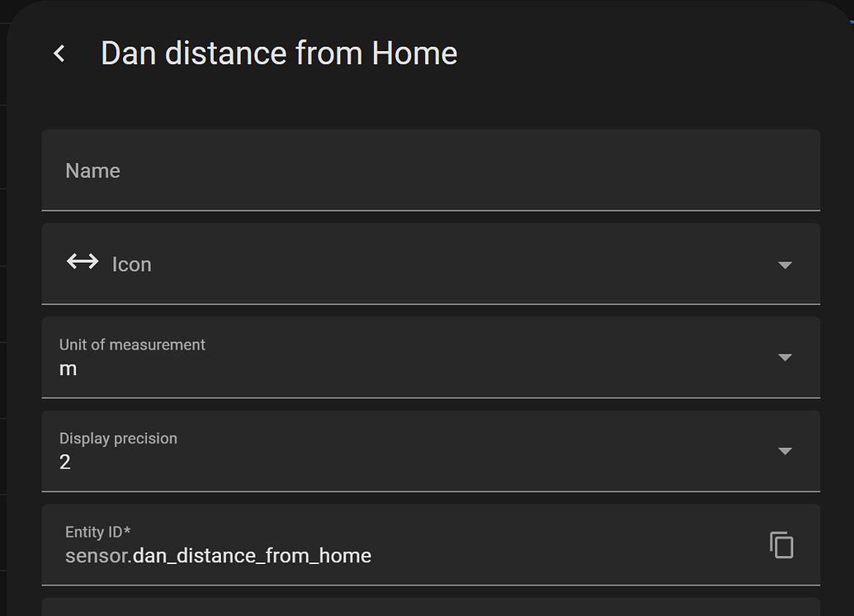Click the dropdown arrow for Display precision
This screenshot has width=854, height=616.
coord(783,452)
